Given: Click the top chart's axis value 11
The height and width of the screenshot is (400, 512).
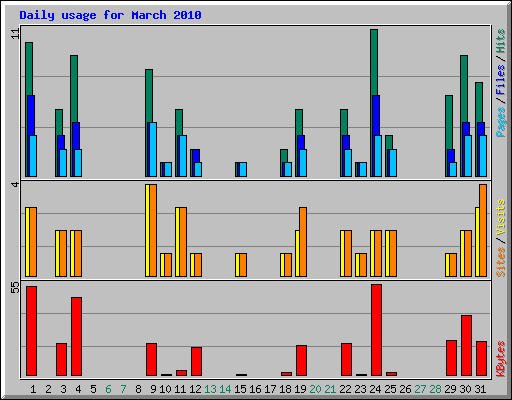Looking at the screenshot, I should point(15,34).
